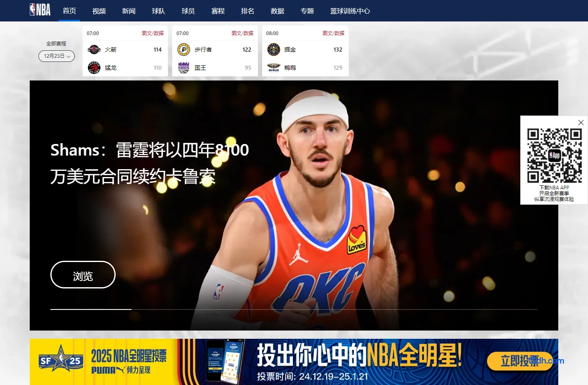Go to the 新闻 section
Viewport: 588px width, 385px height.
(x=129, y=11)
